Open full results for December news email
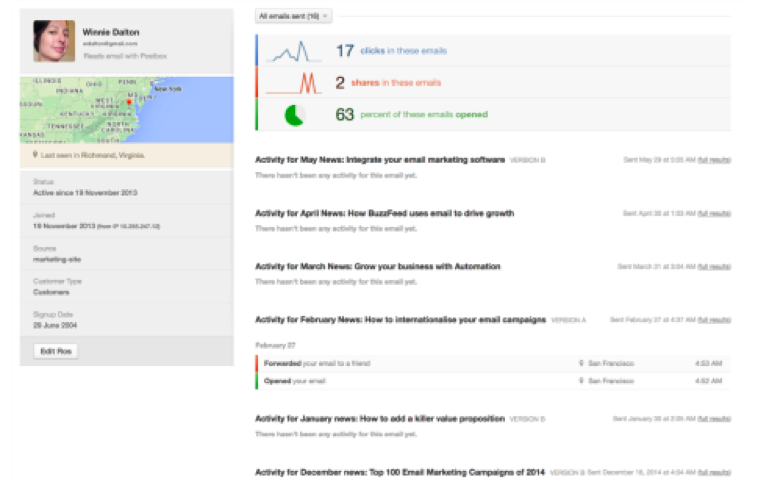The width and height of the screenshot is (758, 488). pyautogui.click(x=713, y=471)
